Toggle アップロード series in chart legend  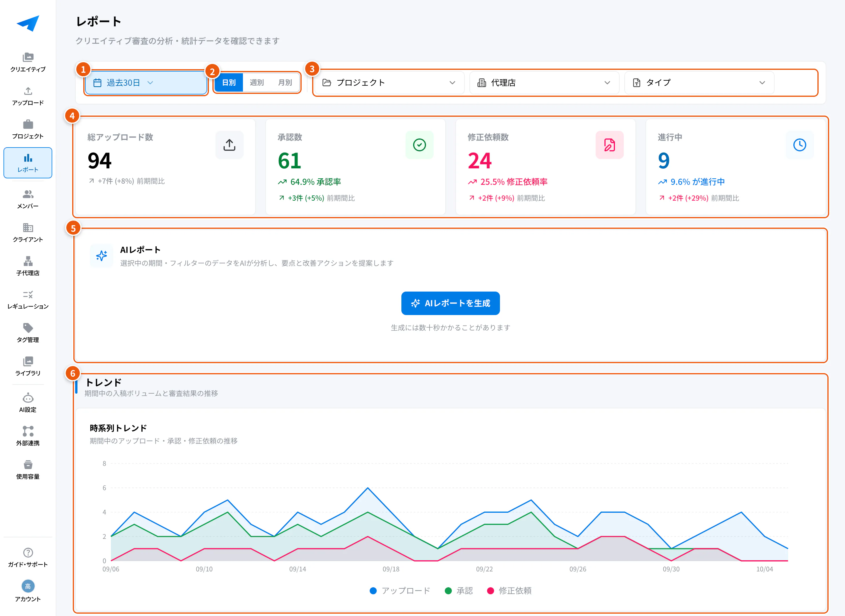400,591
